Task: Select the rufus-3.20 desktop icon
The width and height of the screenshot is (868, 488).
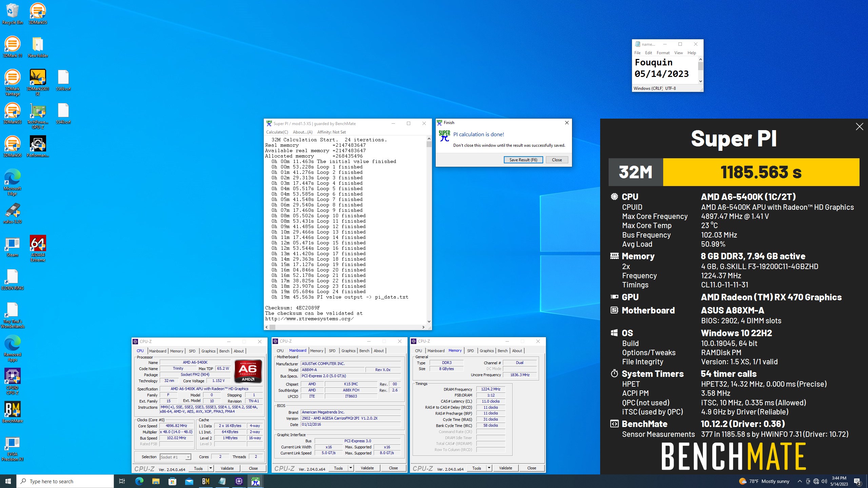Action: pyautogui.click(x=13, y=213)
